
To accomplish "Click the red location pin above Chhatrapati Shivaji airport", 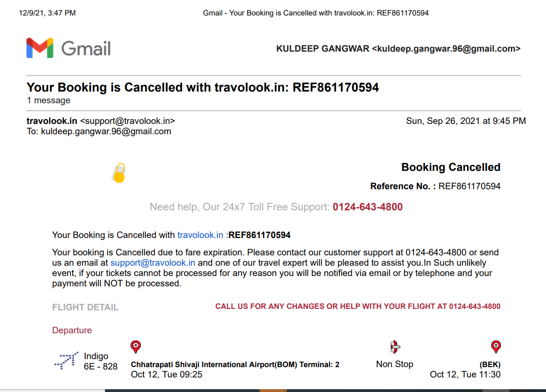I will [x=135, y=347].
